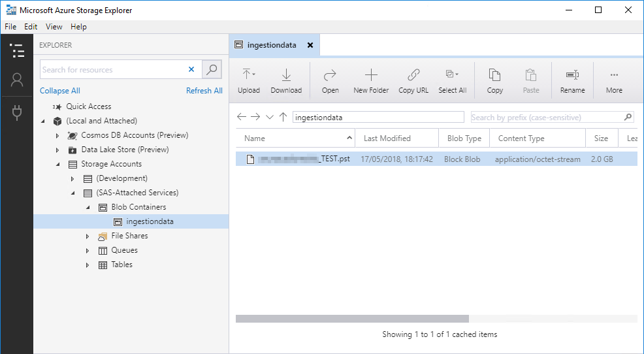This screenshot has height=354, width=644.
Task: Collapse the Storage Accounts node
Action: (x=58, y=165)
